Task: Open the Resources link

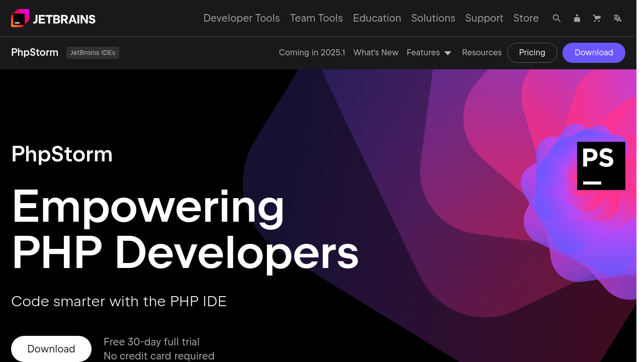Action: pyautogui.click(x=481, y=52)
